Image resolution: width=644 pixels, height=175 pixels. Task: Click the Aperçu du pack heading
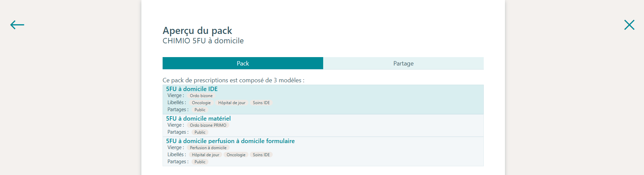point(197,31)
